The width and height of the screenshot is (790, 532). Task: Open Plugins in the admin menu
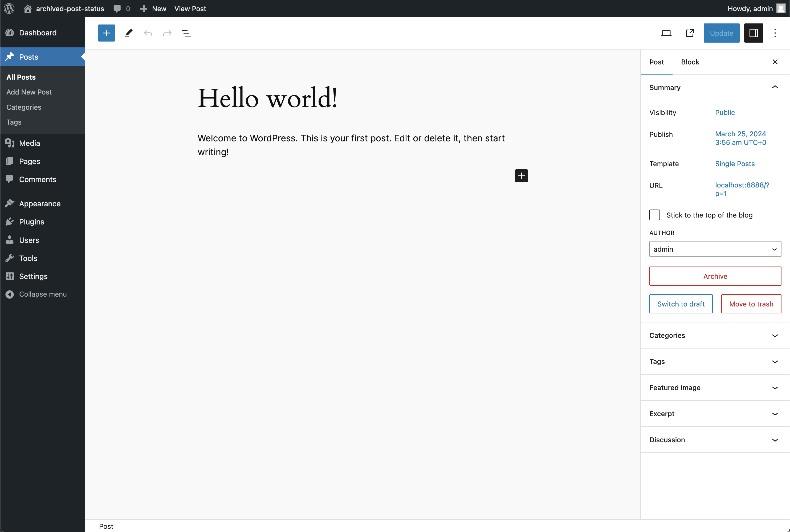pyautogui.click(x=31, y=222)
